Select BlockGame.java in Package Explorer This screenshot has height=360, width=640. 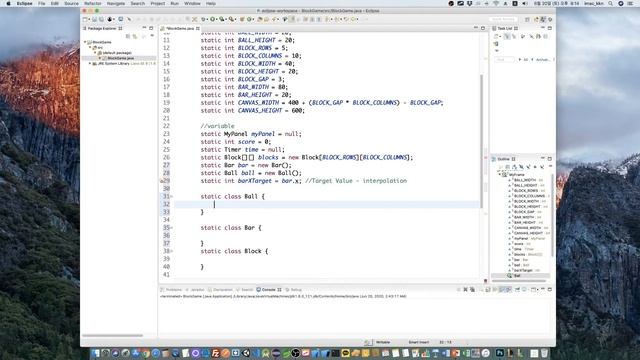(120, 58)
